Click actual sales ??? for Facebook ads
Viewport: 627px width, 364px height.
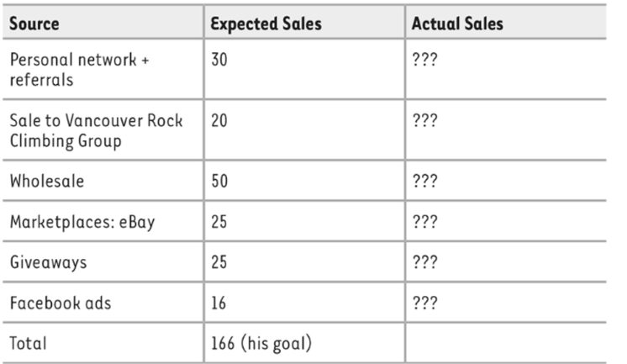(x=424, y=303)
